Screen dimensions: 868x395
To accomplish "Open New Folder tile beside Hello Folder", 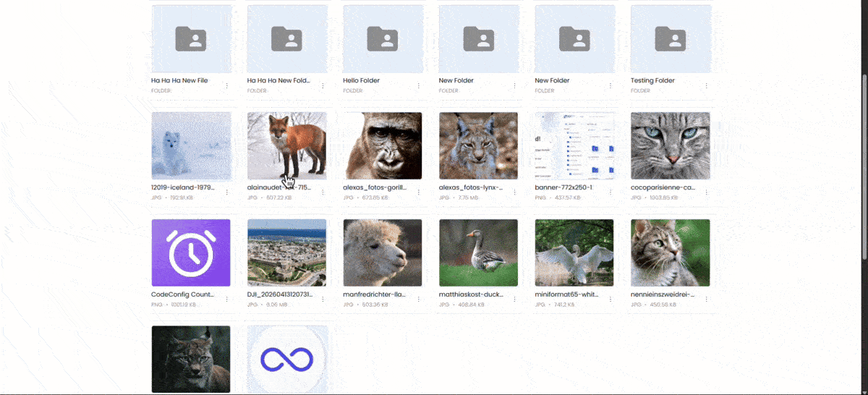I will (x=479, y=38).
